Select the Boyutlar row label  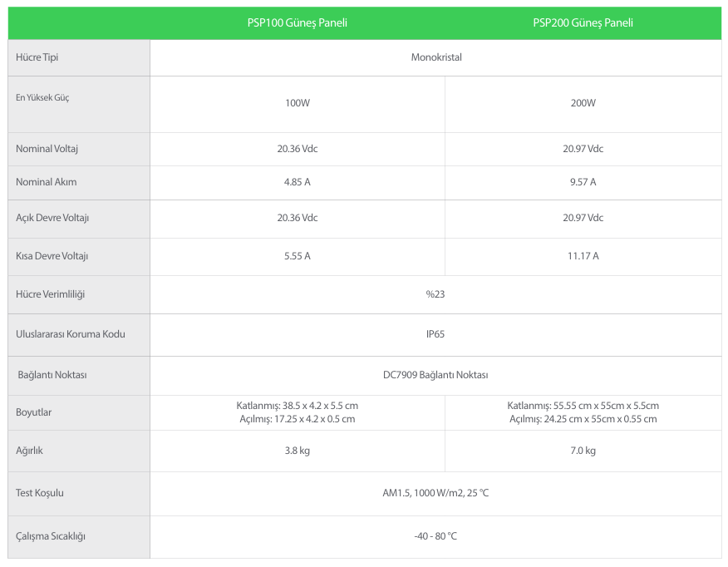(x=33, y=412)
